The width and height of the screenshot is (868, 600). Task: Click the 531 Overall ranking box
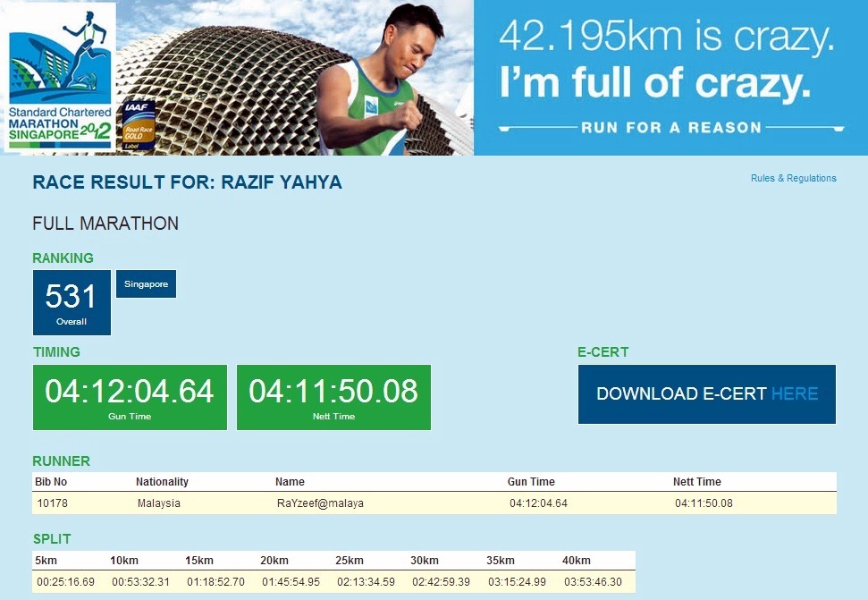[72, 303]
